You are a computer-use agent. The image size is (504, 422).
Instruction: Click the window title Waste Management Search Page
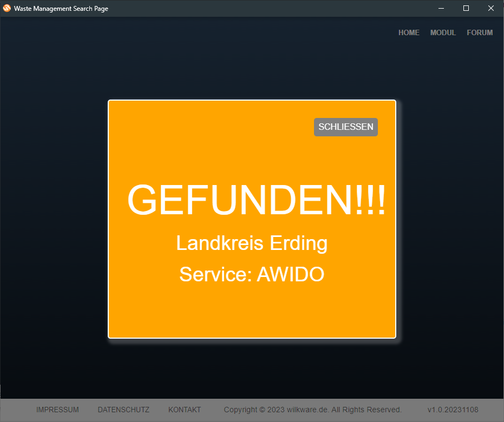(x=61, y=9)
